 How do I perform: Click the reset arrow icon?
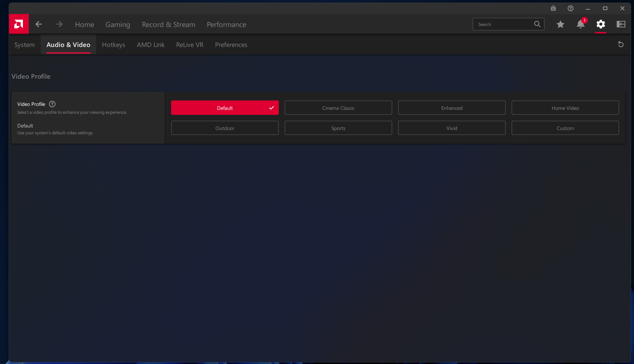pyautogui.click(x=621, y=44)
